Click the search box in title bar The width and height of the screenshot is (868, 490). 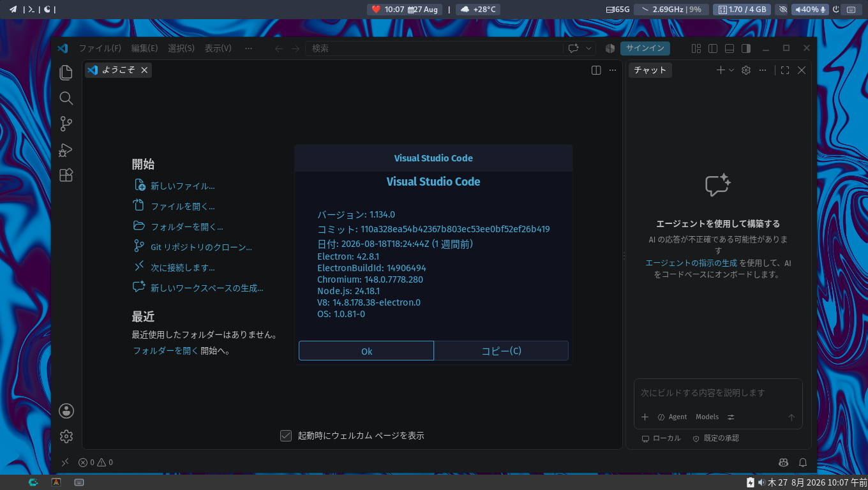[434, 48]
